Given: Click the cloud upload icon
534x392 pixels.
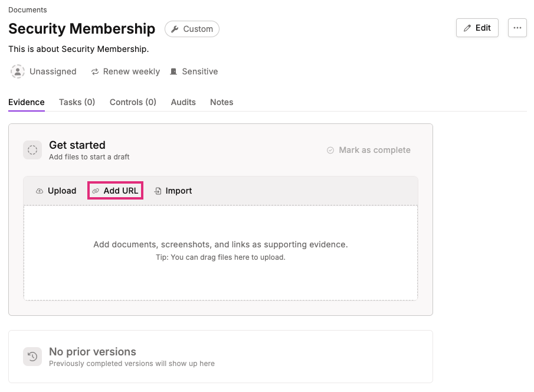Looking at the screenshot, I should [40, 191].
